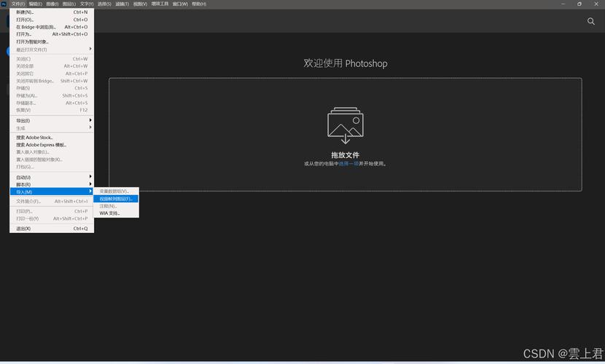Click the 选择一项 link in drop area
The image size is (605, 364).
[x=349, y=164]
